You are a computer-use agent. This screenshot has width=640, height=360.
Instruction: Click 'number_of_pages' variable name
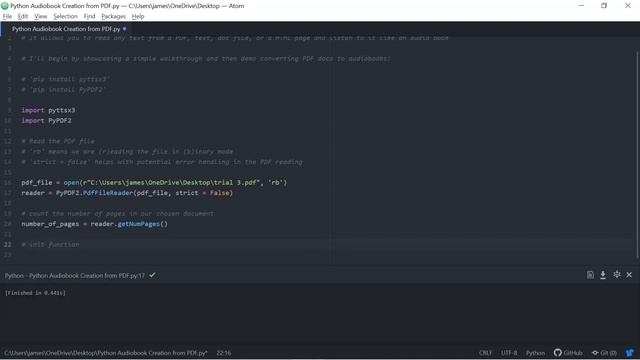(x=50, y=224)
